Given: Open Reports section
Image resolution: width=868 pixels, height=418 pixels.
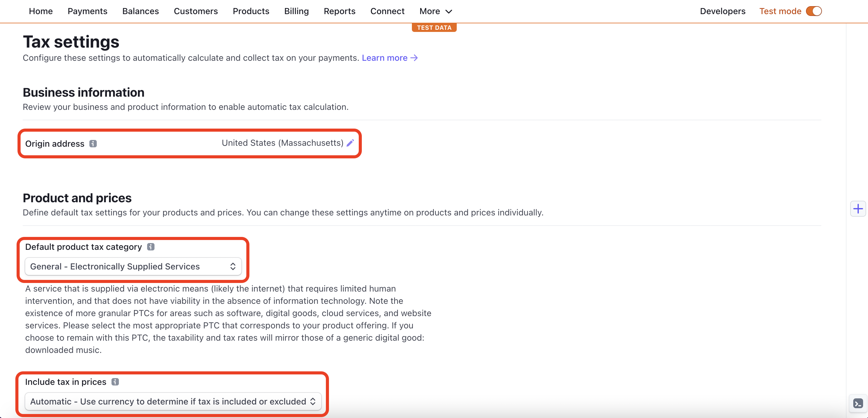Looking at the screenshot, I should coord(339,11).
